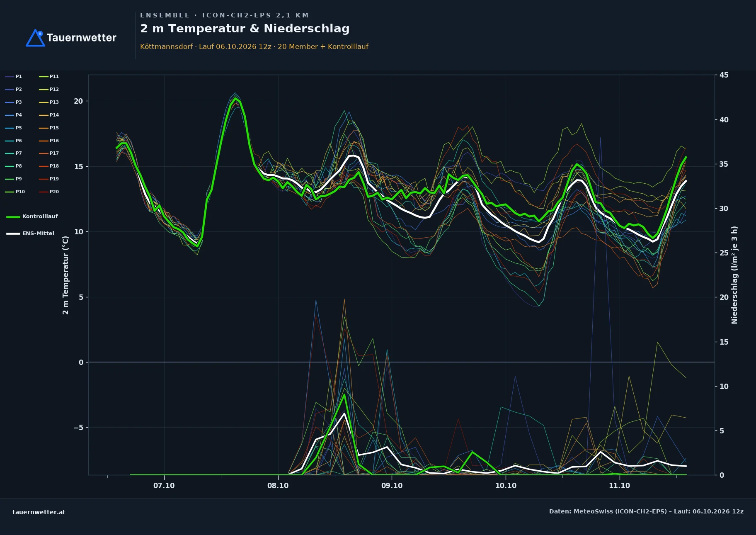Click the 07.10 date axis label

coord(164,486)
